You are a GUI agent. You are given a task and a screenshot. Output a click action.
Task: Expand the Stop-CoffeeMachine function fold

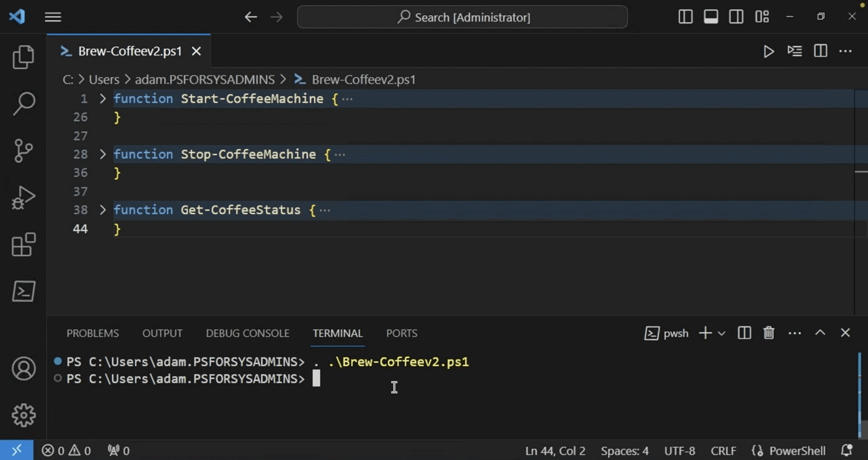point(103,154)
